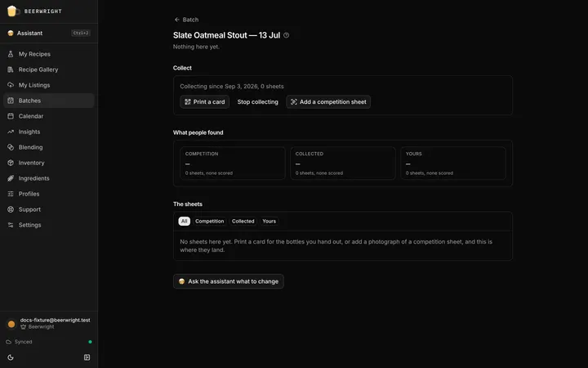Click the Ctrl+J shortcut badge
This screenshot has width=588, height=368.
(81, 33)
